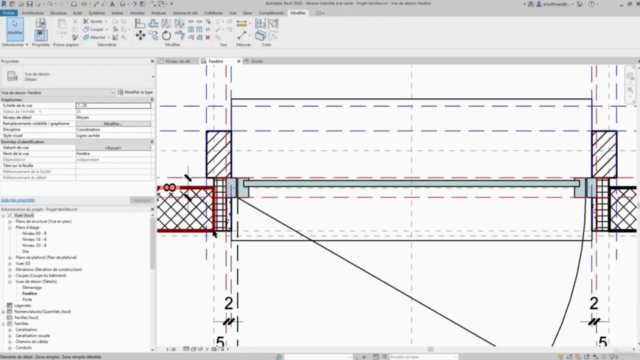Select the Move tool
Screen dimensions: 640x360
pos(140,36)
